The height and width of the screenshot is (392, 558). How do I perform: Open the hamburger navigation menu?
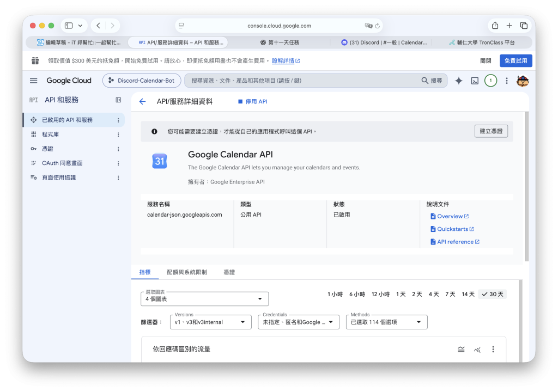coord(33,81)
